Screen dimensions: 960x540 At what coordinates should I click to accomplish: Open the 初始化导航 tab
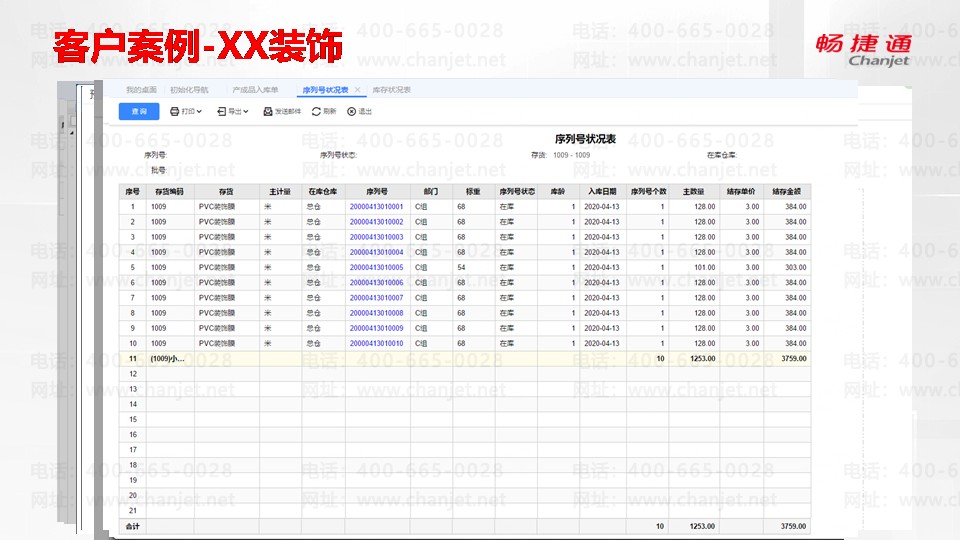click(189, 90)
